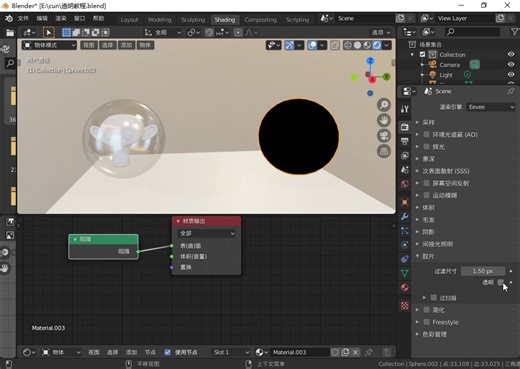Open Object Data green triangle tab
Viewport: 520px width, 369px height.
click(405, 273)
